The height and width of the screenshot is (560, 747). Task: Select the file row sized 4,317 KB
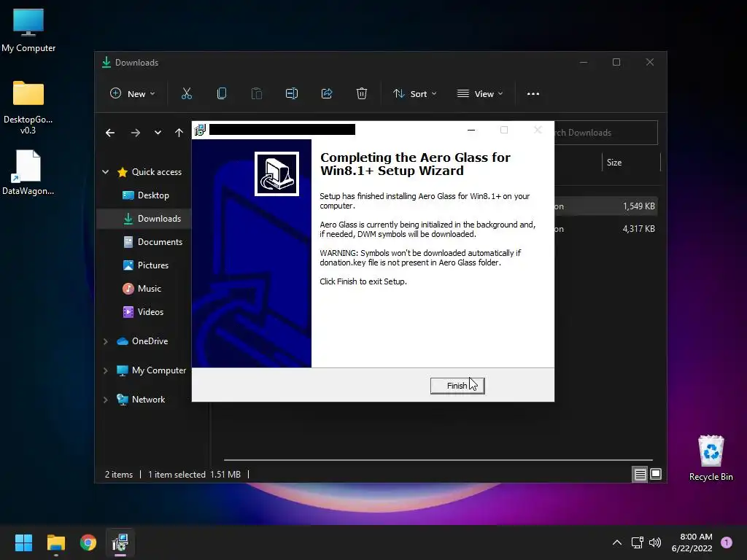pyautogui.click(x=605, y=229)
